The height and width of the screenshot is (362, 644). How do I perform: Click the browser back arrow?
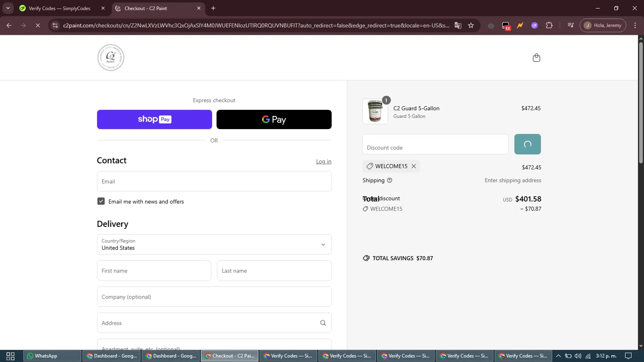point(9,25)
